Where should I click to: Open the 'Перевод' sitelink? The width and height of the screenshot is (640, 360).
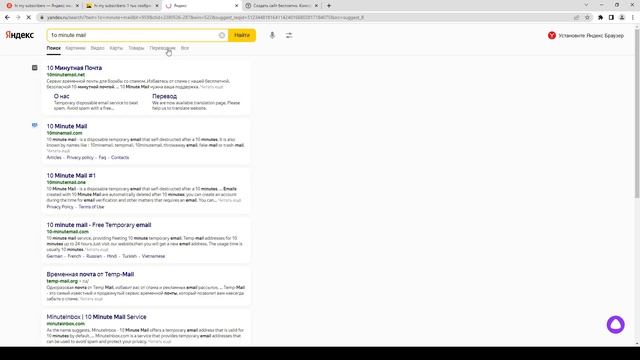[164, 96]
